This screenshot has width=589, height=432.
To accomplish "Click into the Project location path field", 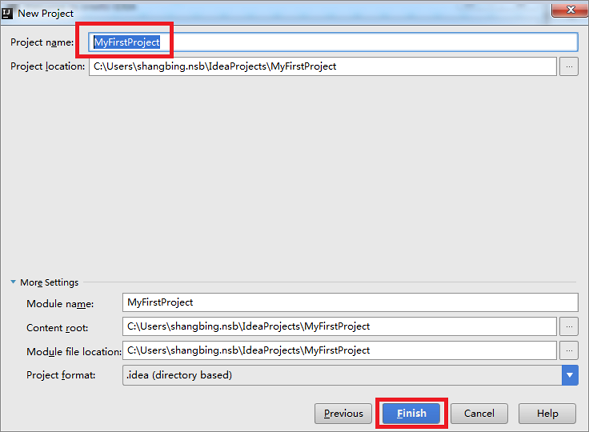I will (x=323, y=66).
